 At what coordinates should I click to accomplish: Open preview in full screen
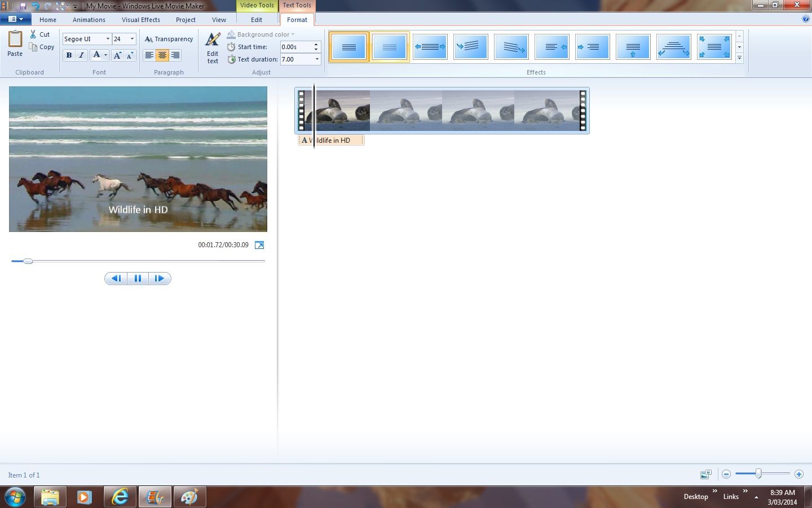(259, 245)
